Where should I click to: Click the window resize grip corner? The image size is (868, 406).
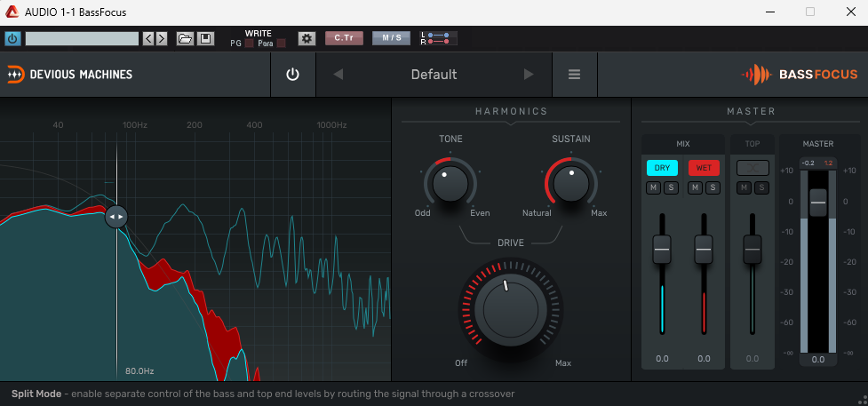[x=861, y=400]
